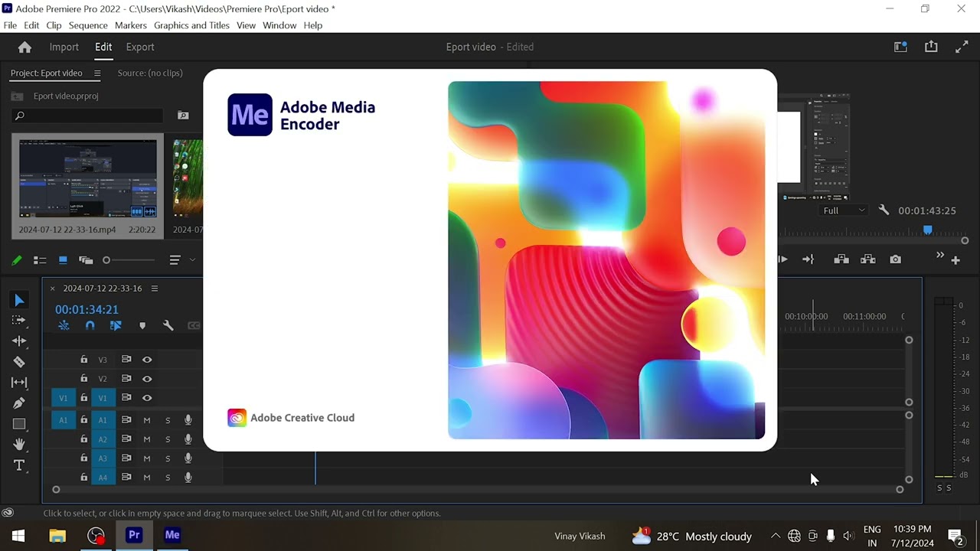Image resolution: width=980 pixels, height=551 pixels.
Task: Select the Ripple Edit tool
Action: click(19, 341)
